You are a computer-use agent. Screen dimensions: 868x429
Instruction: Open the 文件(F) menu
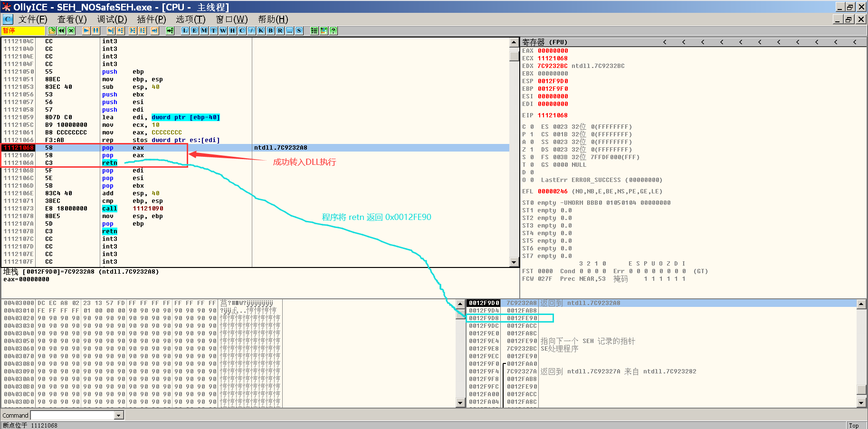coord(32,19)
